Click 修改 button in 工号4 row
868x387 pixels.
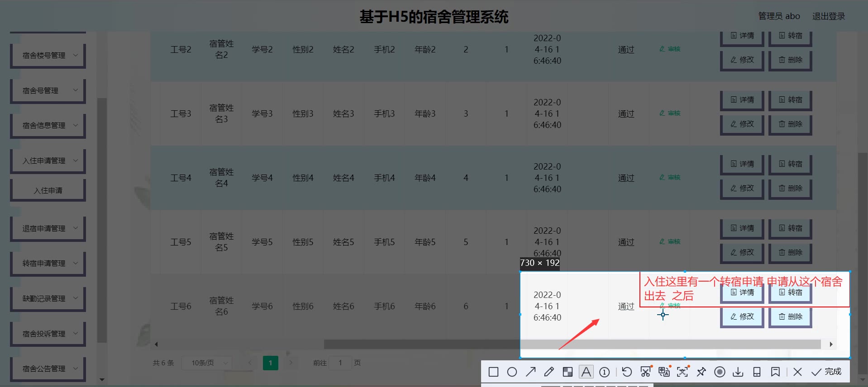742,189
